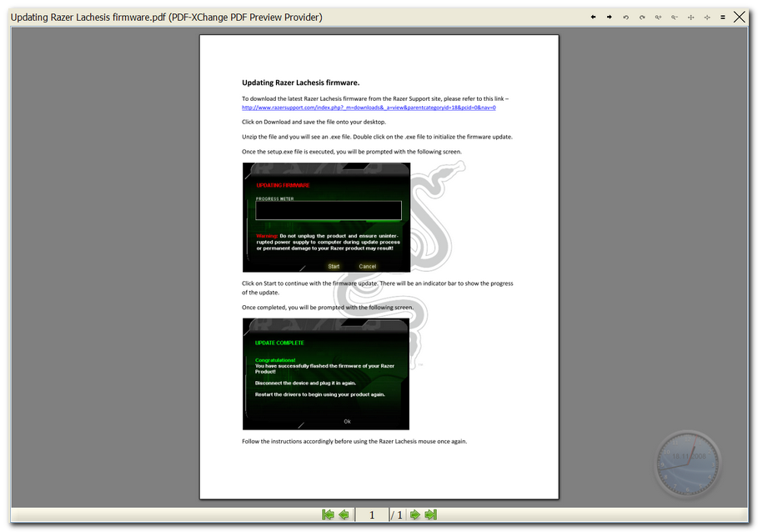Zoom in using the magnifier plus icon

[658, 17]
